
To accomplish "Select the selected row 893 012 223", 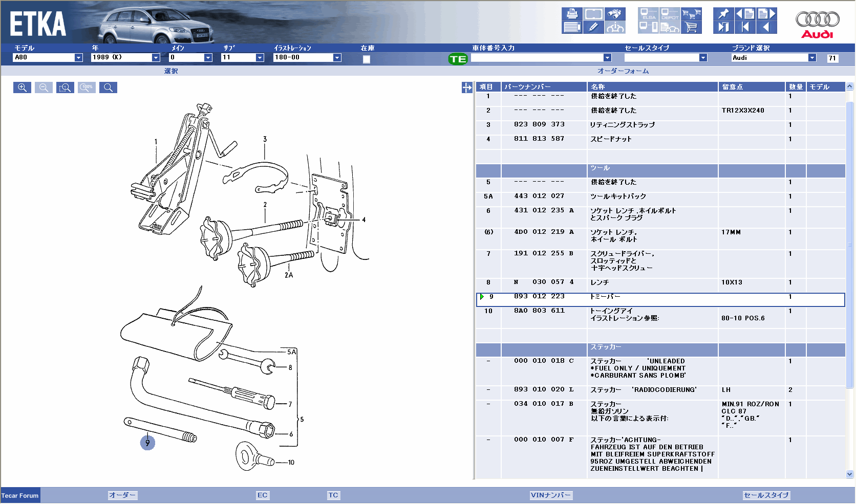I will [x=660, y=300].
